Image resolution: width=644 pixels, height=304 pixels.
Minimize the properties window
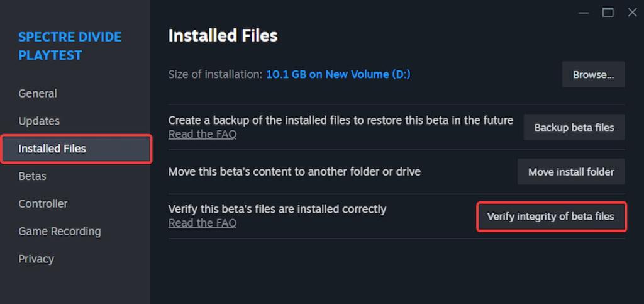coord(583,13)
